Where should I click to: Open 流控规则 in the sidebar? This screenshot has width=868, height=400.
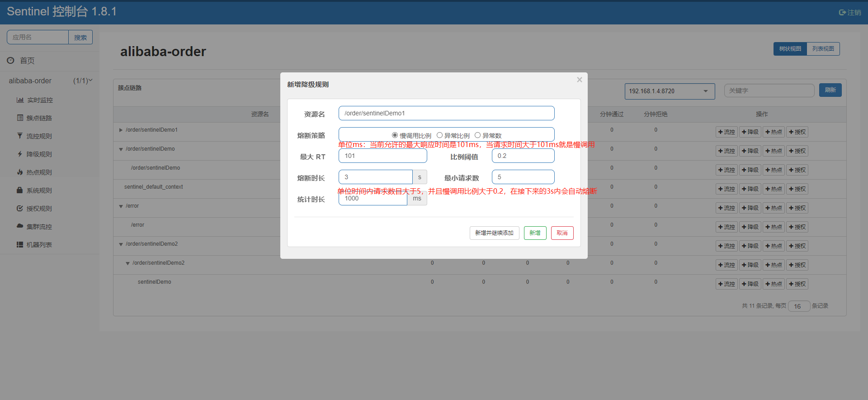point(39,136)
